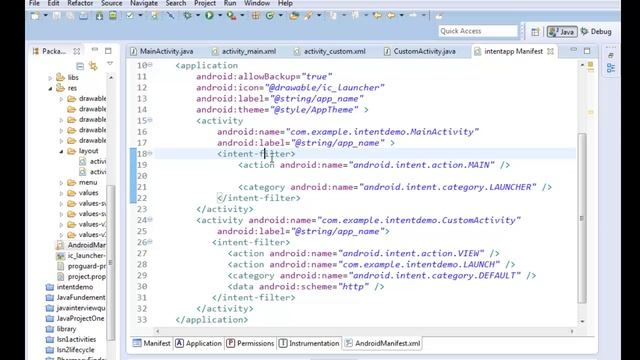This screenshot has width=640, height=360.
Task: Click the Link with Editor icon
Action: (x=93, y=66)
